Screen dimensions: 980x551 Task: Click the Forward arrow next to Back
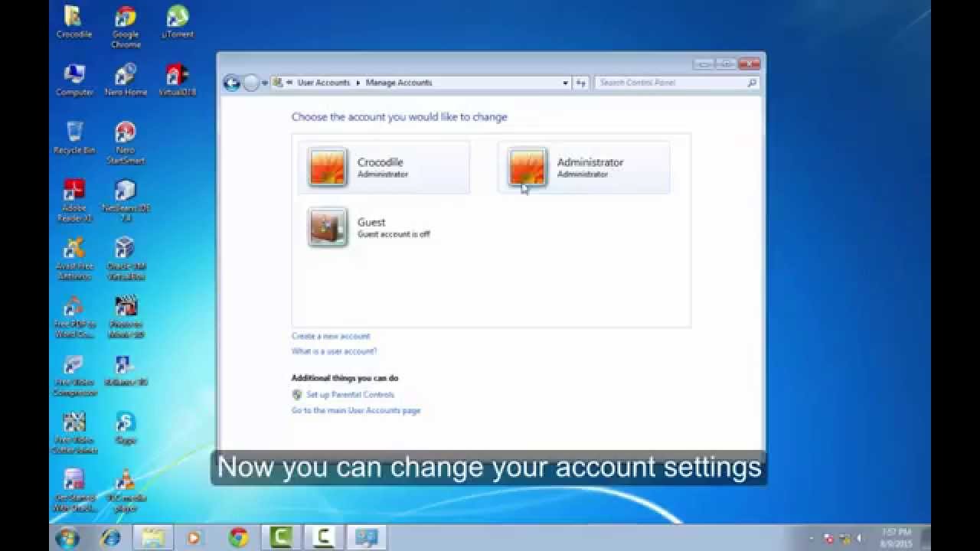point(251,83)
